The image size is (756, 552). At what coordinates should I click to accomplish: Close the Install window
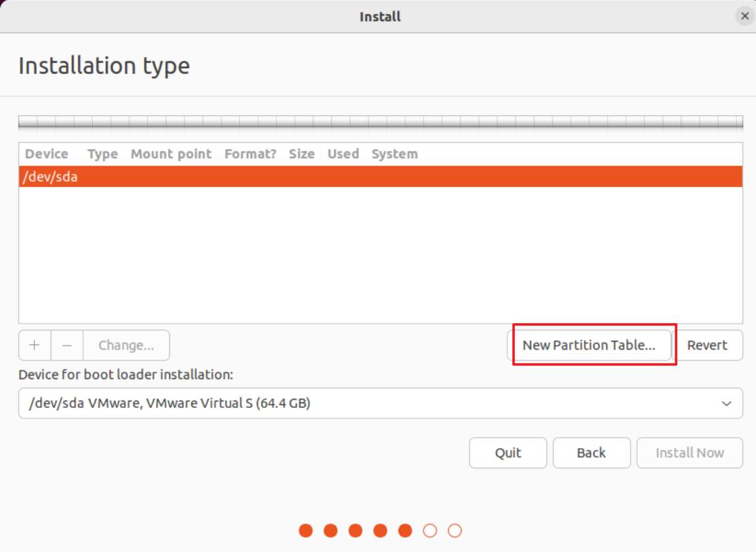click(x=744, y=17)
